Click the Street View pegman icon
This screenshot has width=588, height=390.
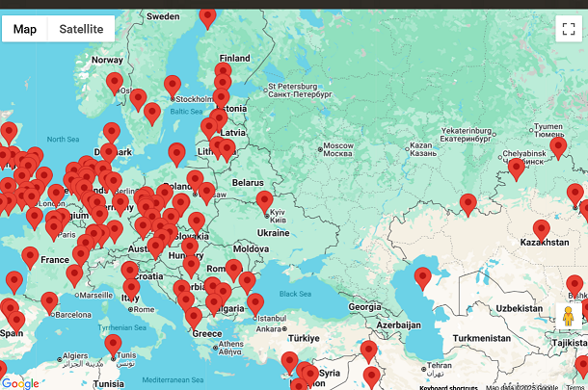tap(568, 317)
